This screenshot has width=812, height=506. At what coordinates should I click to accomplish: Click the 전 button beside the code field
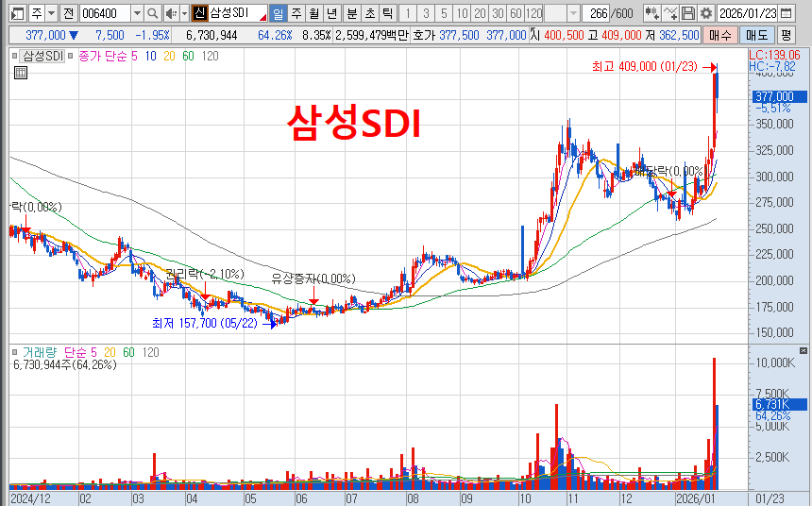(68, 13)
